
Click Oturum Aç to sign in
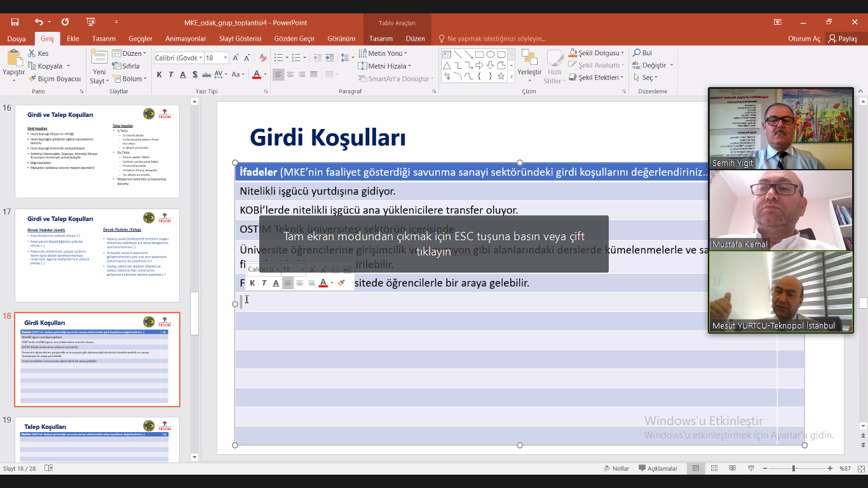click(x=804, y=39)
